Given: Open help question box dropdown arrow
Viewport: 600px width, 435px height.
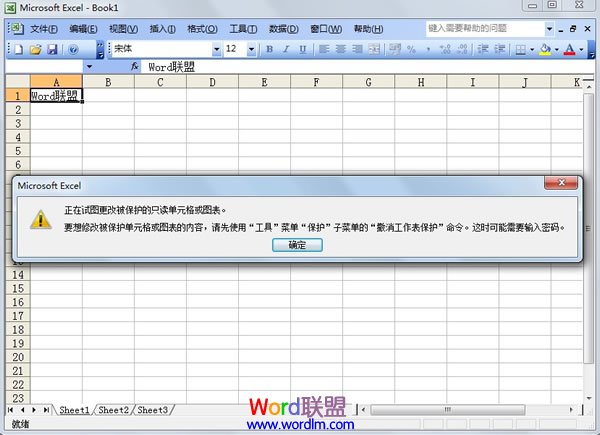Looking at the screenshot, I should pyautogui.click(x=549, y=29).
